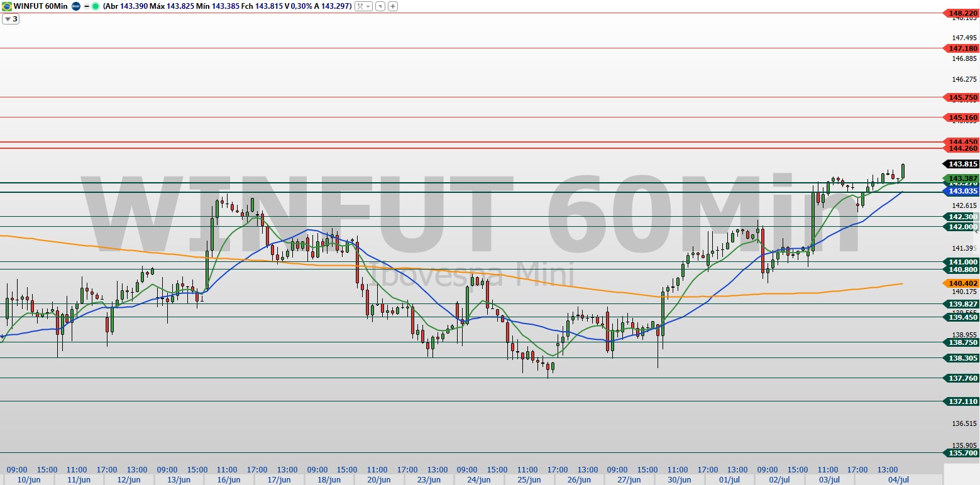Click the minus icon beside exchange logo
The image size is (980, 485).
point(86,6)
